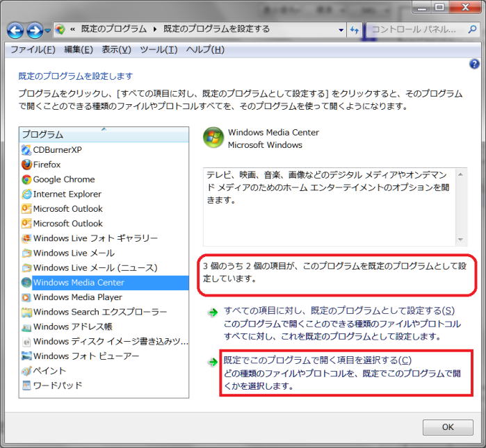Click the Windows Search エクスプローラー icon
The image size is (486, 448).
click(26, 312)
